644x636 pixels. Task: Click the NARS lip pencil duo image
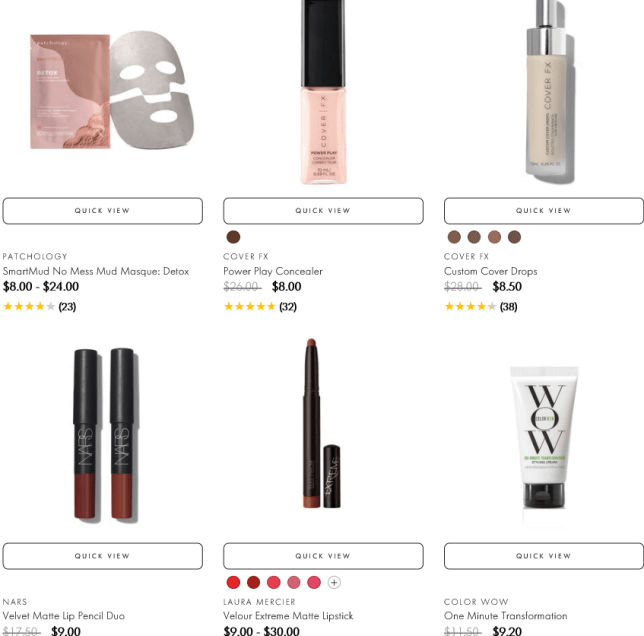click(x=105, y=435)
